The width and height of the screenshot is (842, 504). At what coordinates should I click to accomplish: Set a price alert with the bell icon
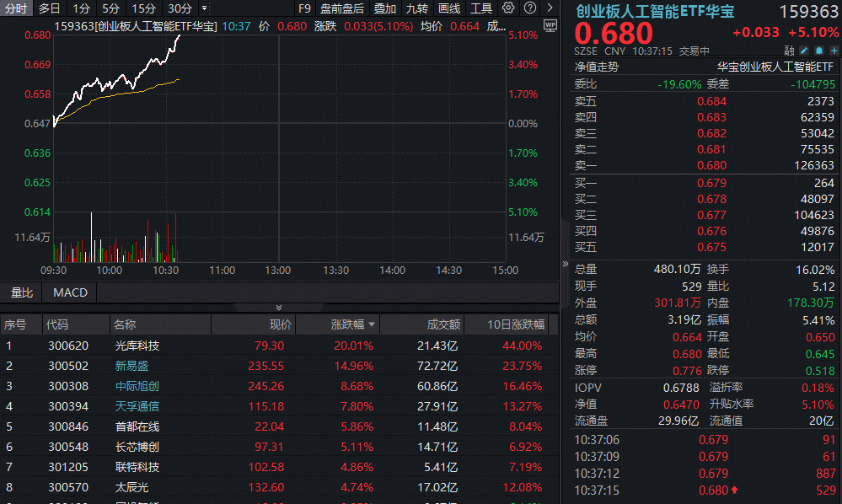(x=819, y=51)
